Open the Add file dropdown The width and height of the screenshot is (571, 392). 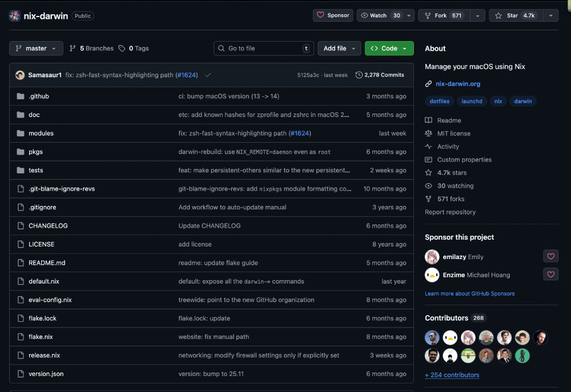tap(339, 49)
